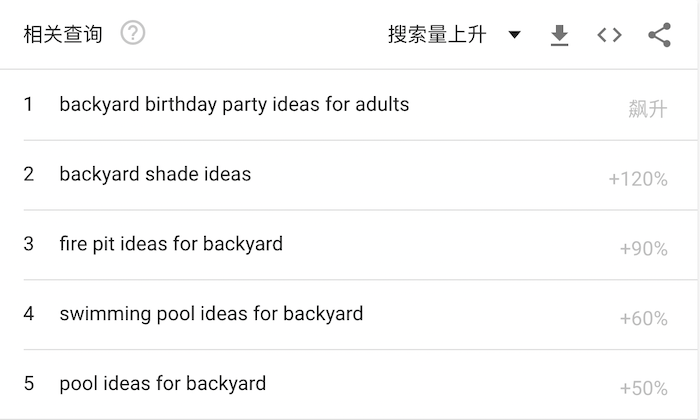700x420 pixels.
Task: Click the 相关查询 section title
Action: point(63,34)
